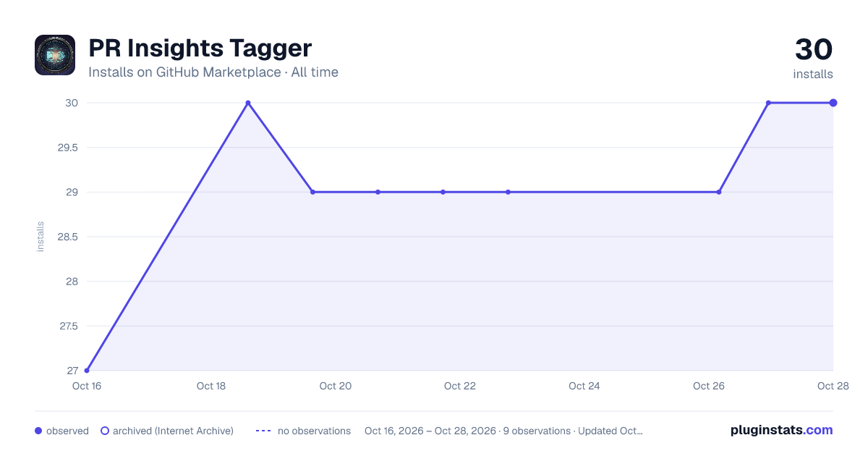Click the x-axis label Oct 28
Viewport: 868px width, 456px height.
click(832, 386)
